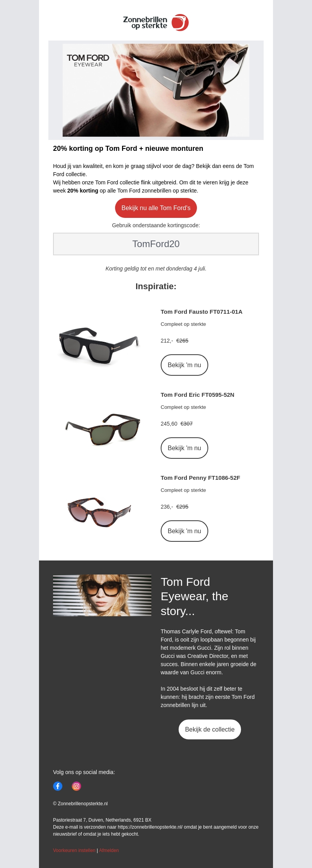This screenshot has height=868, width=312.
Task: Open the Tom Ford Fausto sunglasses image
Action: [99, 345]
